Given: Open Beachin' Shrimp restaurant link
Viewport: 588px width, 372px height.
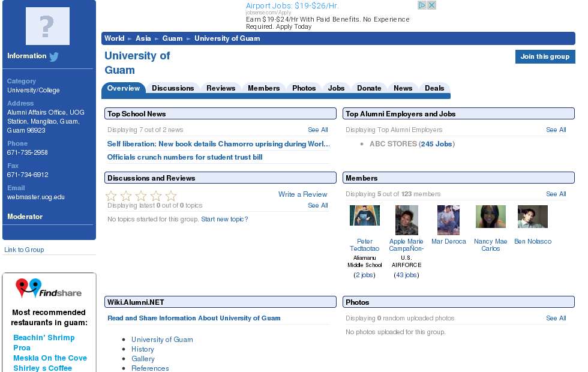Looking at the screenshot, I should click(44, 337).
